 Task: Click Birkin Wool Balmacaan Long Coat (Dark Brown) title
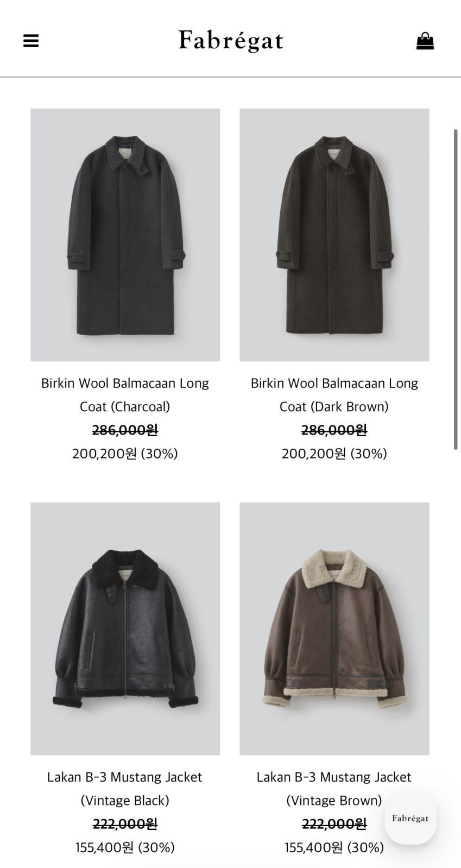(334, 395)
